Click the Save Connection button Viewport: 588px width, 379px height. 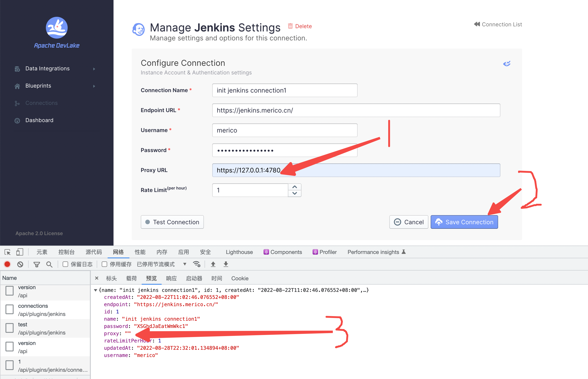pyautogui.click(x=464, y=222)
